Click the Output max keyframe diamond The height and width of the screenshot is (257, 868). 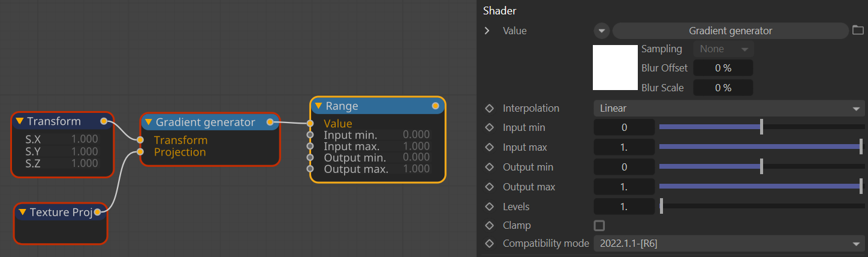point(489,187)
